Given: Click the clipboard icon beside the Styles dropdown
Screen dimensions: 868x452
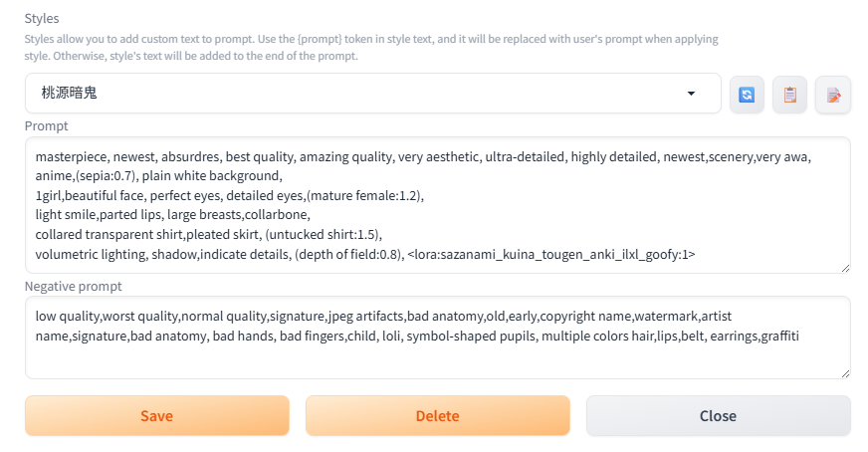Looking at the screenshot, I should (x=789, y=95).
